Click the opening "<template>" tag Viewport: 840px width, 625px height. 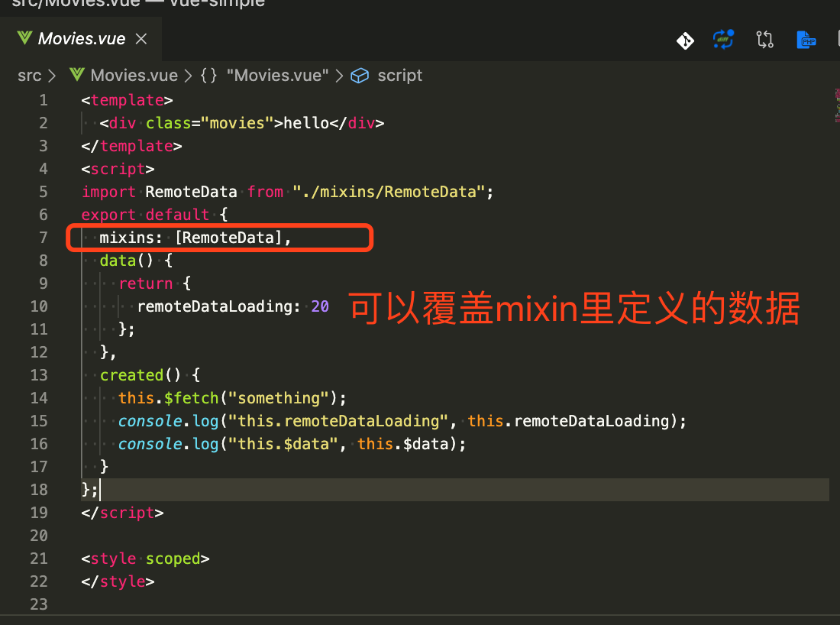tap(127, 100)
